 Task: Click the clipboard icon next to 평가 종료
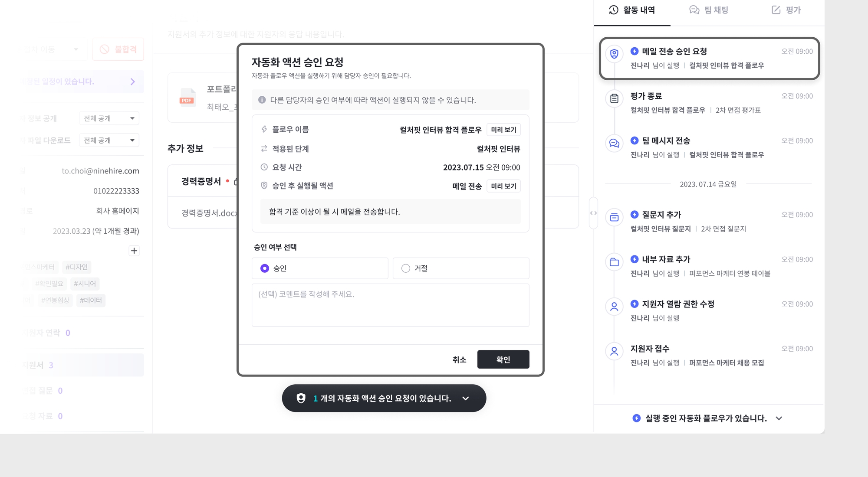(614, 98)
